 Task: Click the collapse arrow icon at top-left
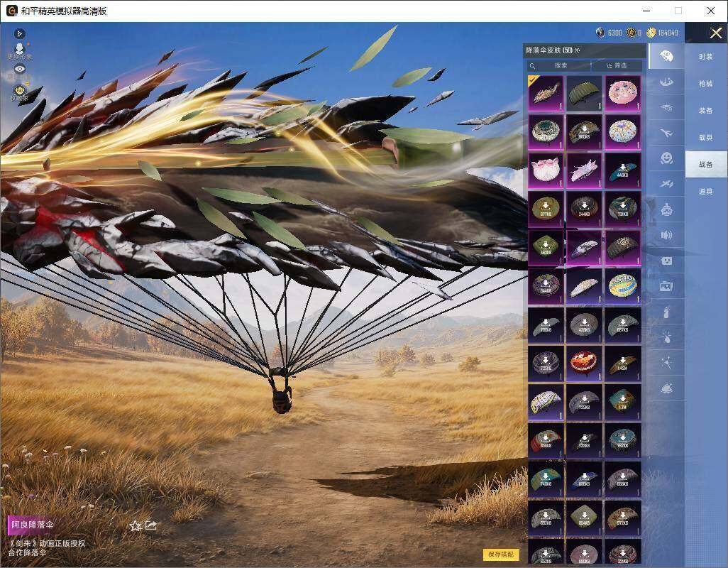(x=19, y=33)
